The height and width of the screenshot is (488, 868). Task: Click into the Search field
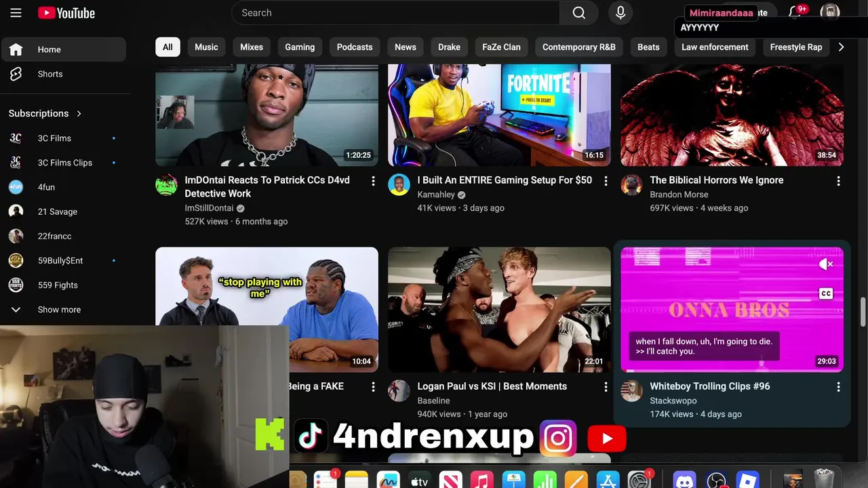point(396,13)
